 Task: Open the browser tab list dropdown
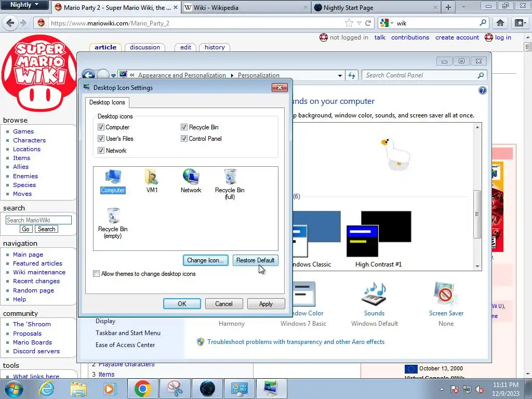point(463,7)
